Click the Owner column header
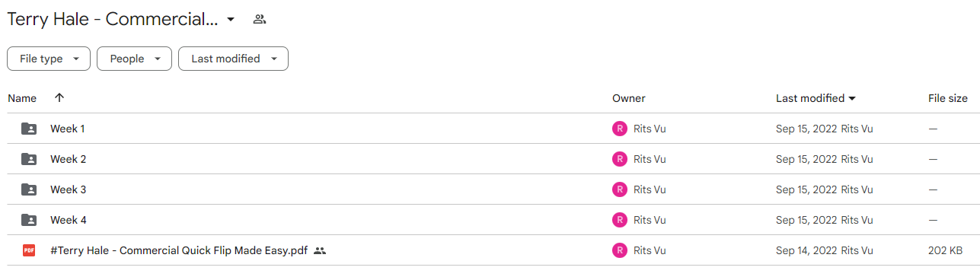Image resolution: width=980 pixels, height=280 pixels. (628, 98)
